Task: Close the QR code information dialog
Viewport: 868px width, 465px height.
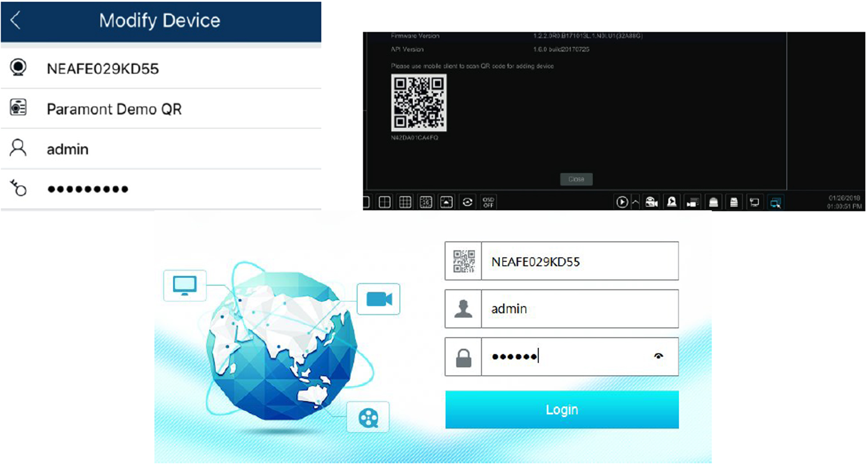Action: pyautogui.click(x=576, y=179)
